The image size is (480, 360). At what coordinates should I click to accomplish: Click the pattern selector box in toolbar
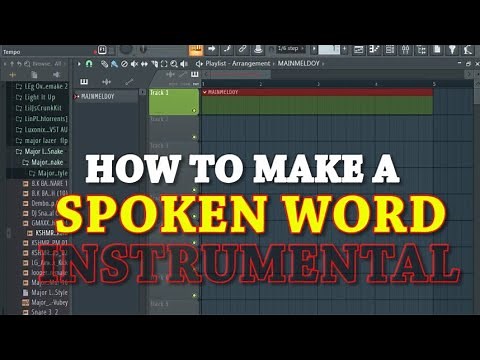pos(329,49)
